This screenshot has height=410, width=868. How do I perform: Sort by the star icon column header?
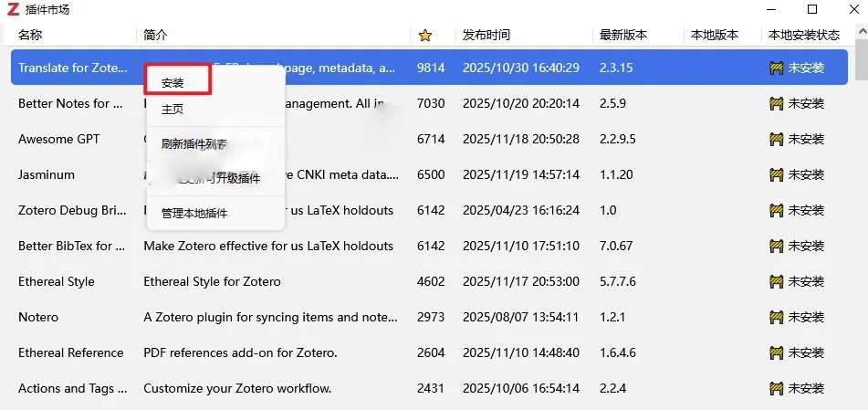click(x=425, y=36)
